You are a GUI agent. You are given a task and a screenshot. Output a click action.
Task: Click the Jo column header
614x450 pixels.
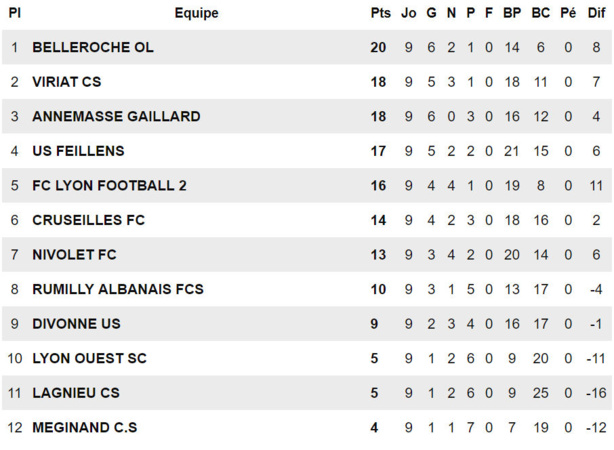408,13
